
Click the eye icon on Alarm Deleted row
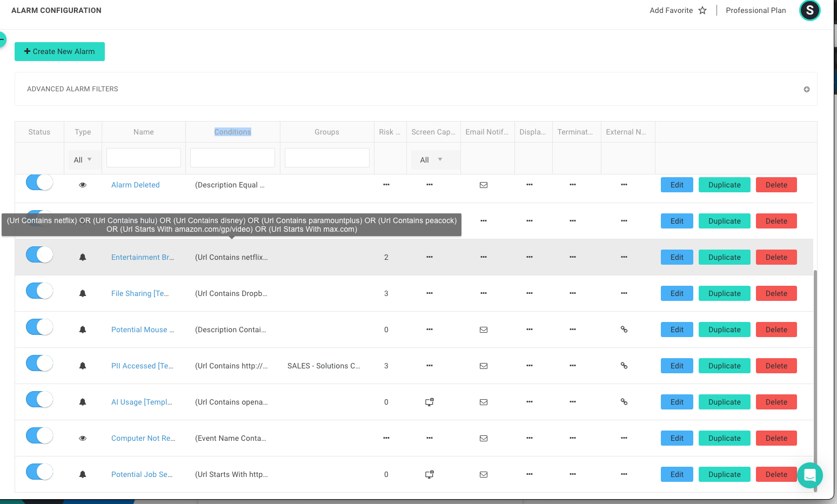coord(83,185)
